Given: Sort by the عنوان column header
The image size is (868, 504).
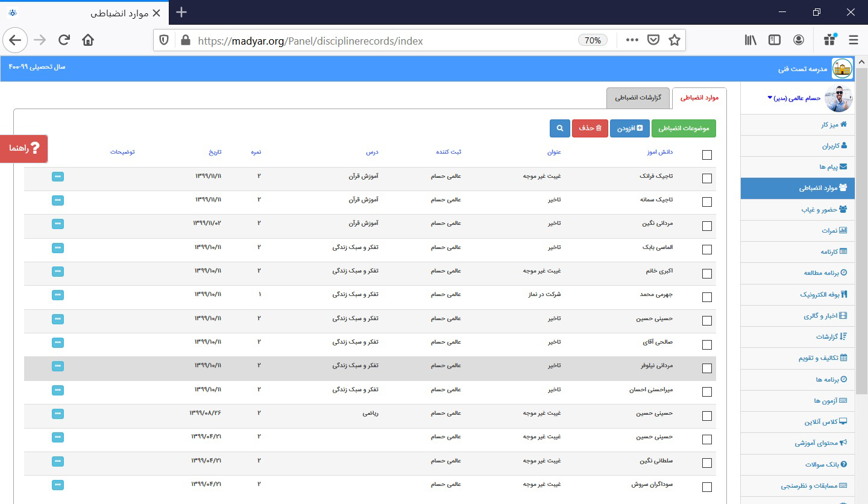Looking at the screenshot, I should pyautogui.click(x=554, y=152).
